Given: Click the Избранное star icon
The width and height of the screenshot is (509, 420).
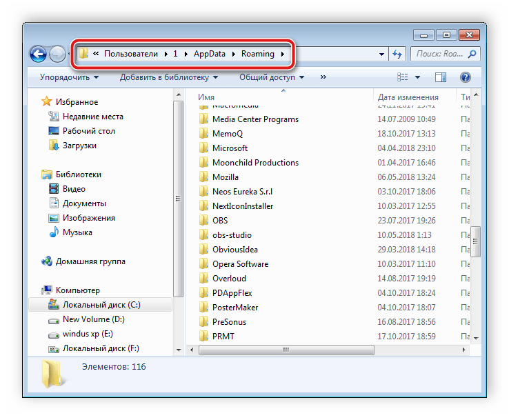Looking at the screenshot, I should click(47, 101).
